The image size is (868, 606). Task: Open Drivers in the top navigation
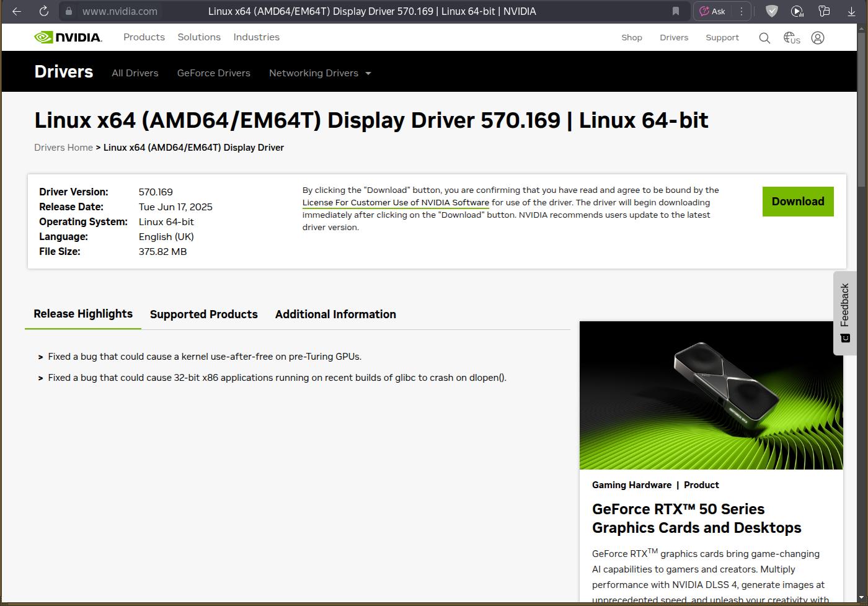tap(674, 38)
